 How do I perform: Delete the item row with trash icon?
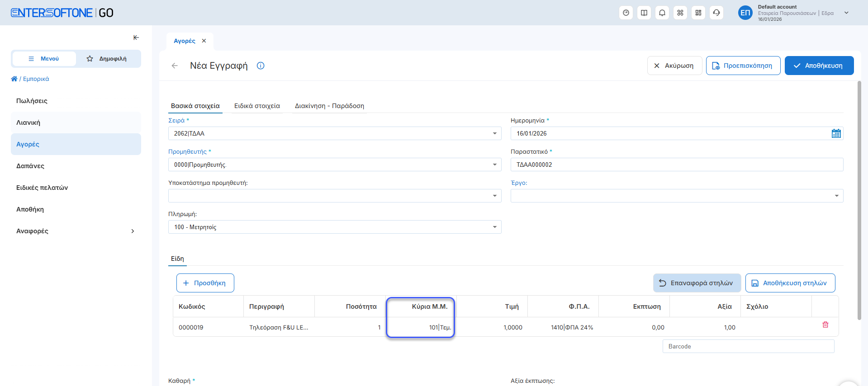tap(825, 325)
